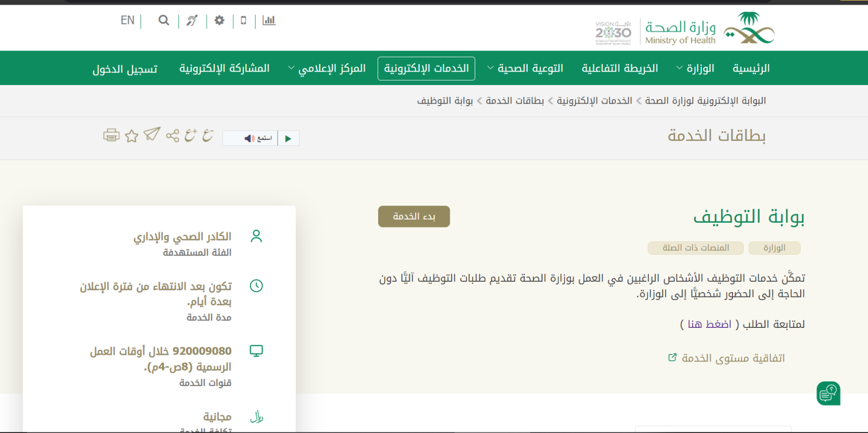
Task: Decrease font size with ع- icon
Action: pos(208,135)
